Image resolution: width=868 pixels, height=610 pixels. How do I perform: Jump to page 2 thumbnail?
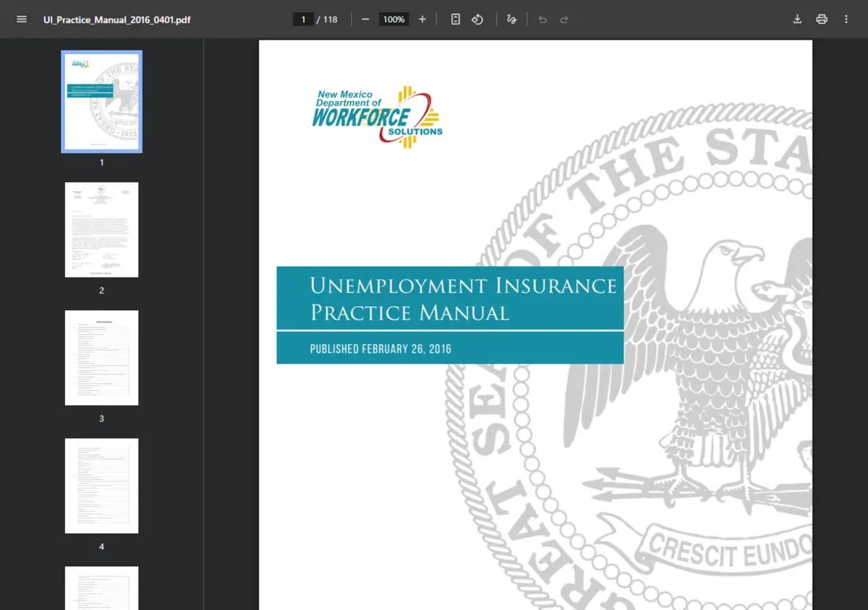tap(101, 230)
